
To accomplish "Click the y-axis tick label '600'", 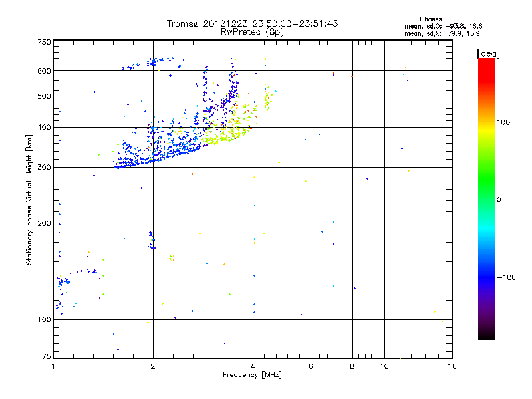I will pos(44,71).
